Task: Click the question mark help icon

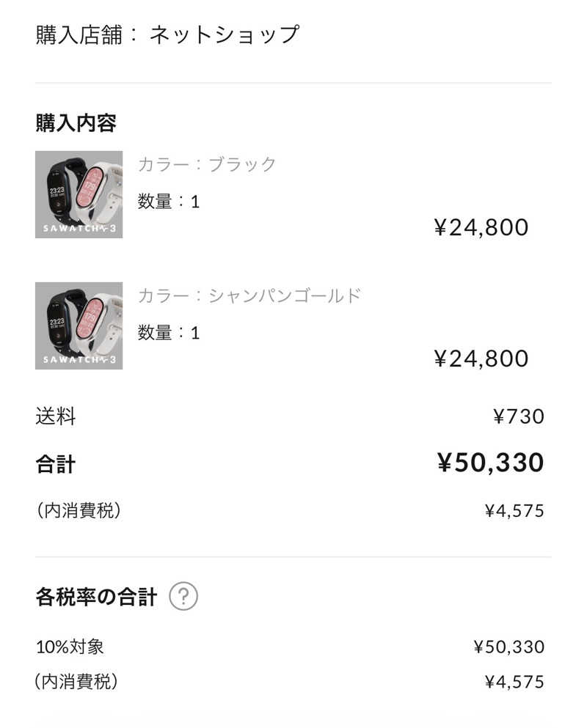Action: (x=183, y=598)
